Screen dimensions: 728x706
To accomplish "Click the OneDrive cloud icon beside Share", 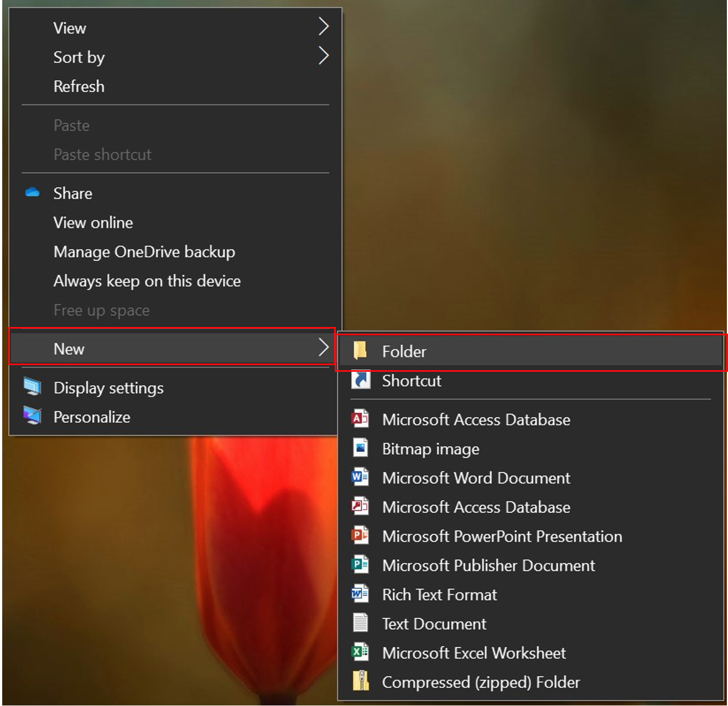I will point(32,193).
